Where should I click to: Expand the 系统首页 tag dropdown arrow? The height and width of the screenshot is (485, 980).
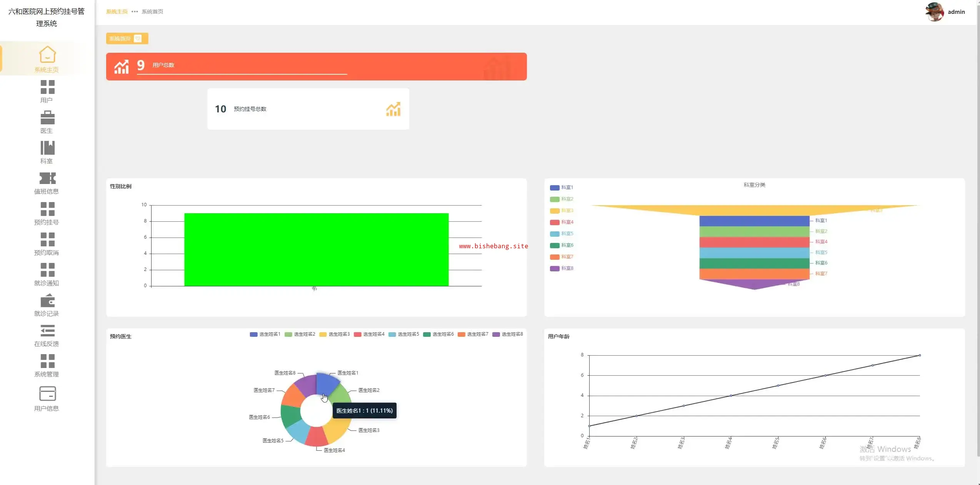138,38
